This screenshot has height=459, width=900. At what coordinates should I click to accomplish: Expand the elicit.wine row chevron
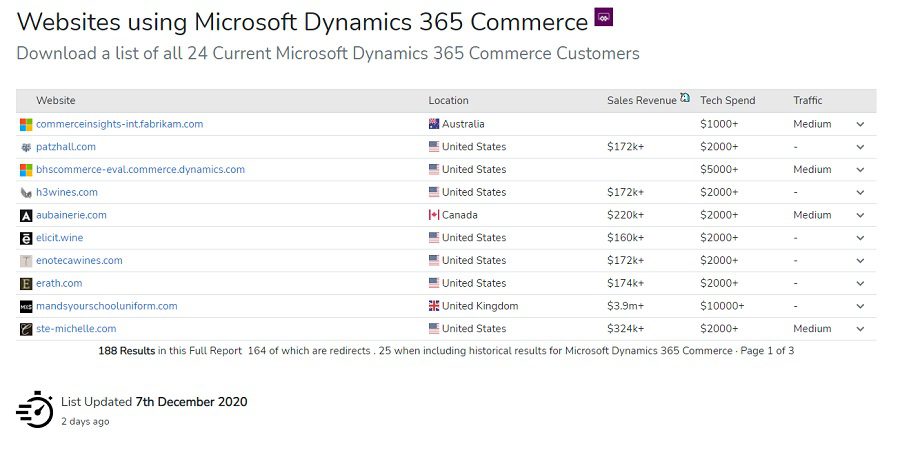tap(860, 238)
